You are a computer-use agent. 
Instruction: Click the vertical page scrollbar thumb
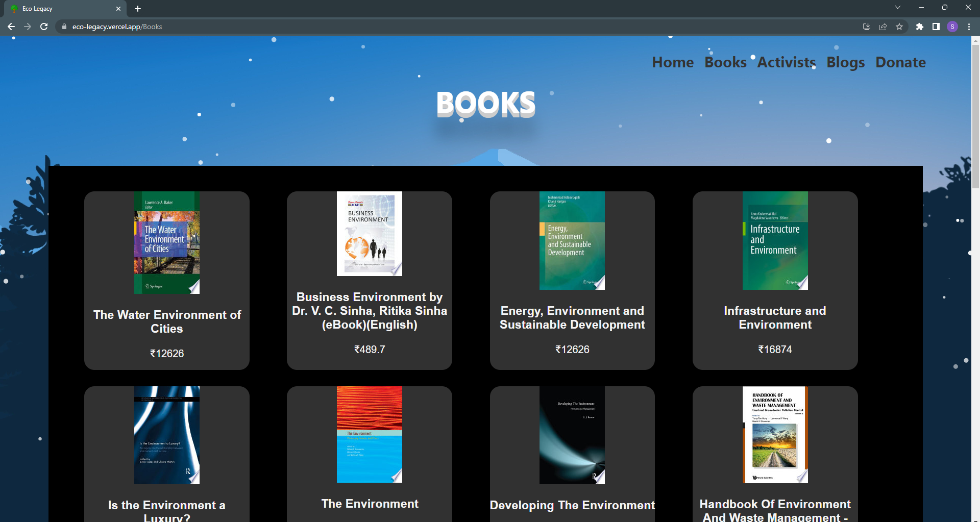[975, 116]
